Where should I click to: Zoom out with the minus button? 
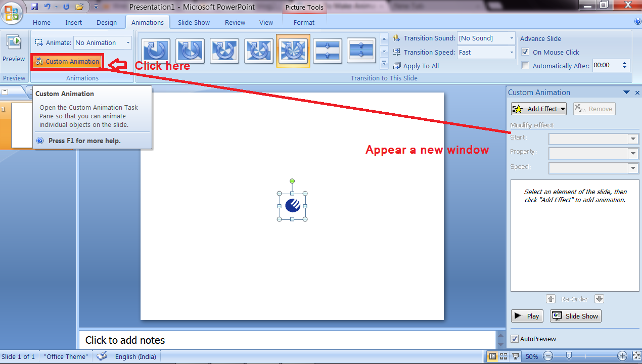coord(548,356)
